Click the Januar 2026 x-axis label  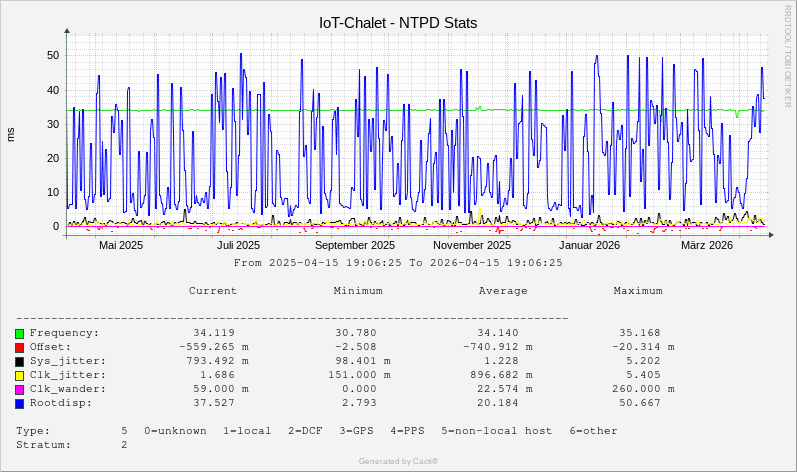click(x=589, y=245)
